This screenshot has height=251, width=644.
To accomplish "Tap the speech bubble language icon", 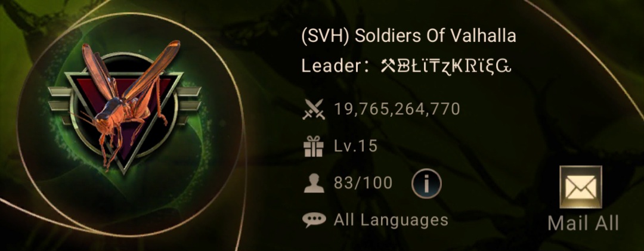I will click(x=314, y=220).
